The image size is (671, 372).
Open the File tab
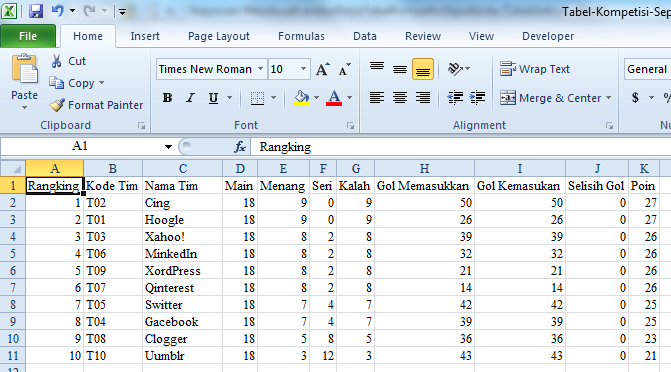point(28,36)
